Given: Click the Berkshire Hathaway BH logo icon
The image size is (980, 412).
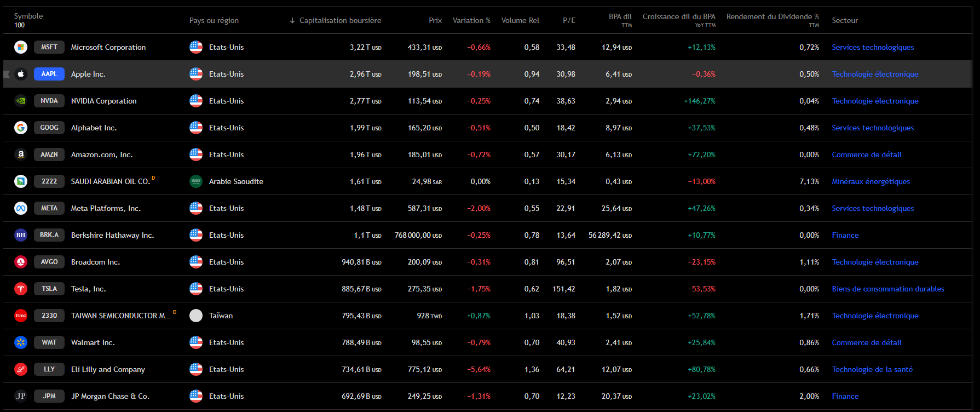Looking at the screenshot, I should (21, 235).
